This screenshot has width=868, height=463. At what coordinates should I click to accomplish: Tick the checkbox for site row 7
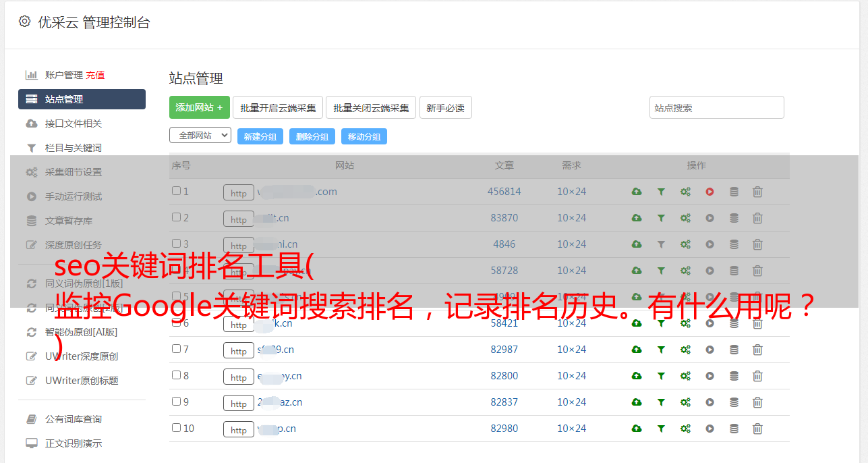tap(176, 349)
